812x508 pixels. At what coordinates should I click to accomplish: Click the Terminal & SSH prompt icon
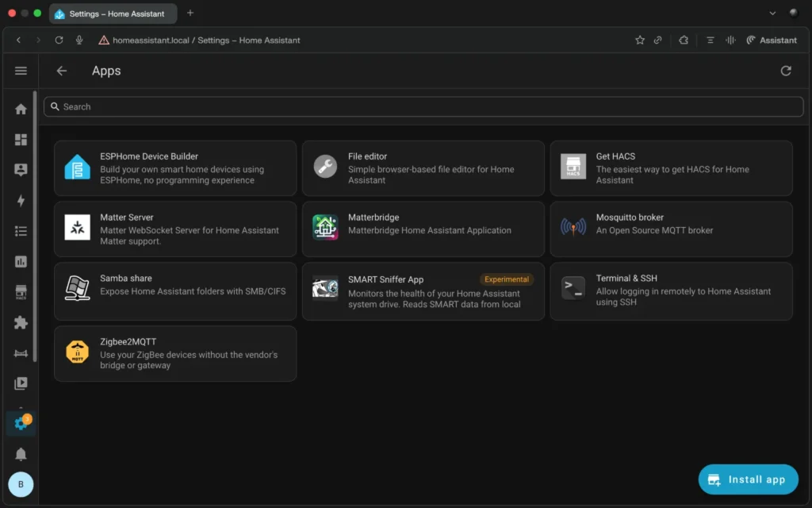pyautogui.click(x=573, y=287)
